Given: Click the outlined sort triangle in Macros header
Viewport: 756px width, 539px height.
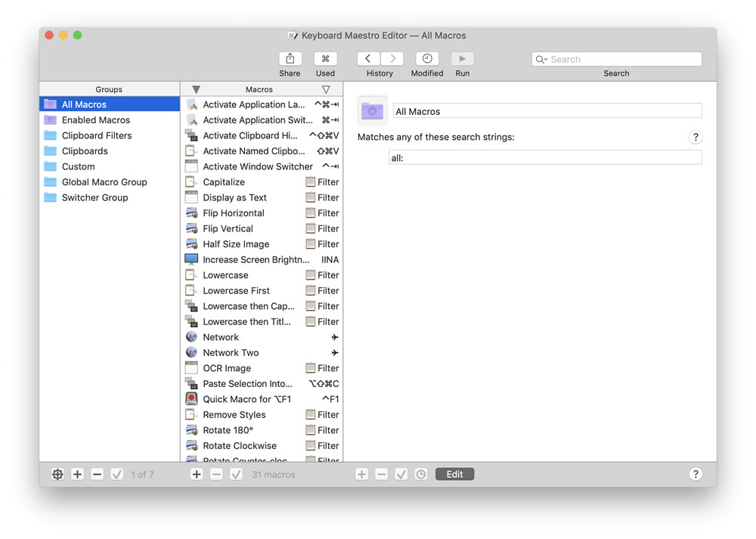Looking at the screenshot, I should coord(326,90).
